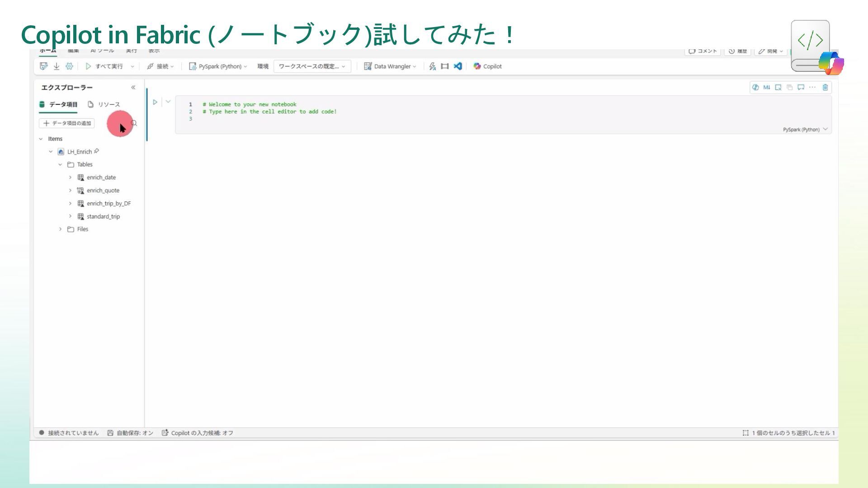Select the 表示 ribbon tab
This screenshot has height=488, width=868.
[x=154, y=51]
